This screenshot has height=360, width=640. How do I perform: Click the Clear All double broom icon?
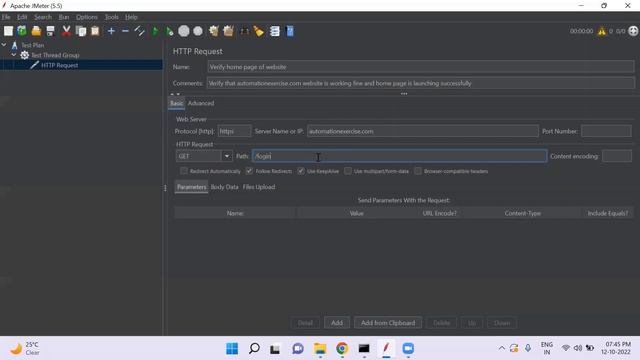pos(229,31)
